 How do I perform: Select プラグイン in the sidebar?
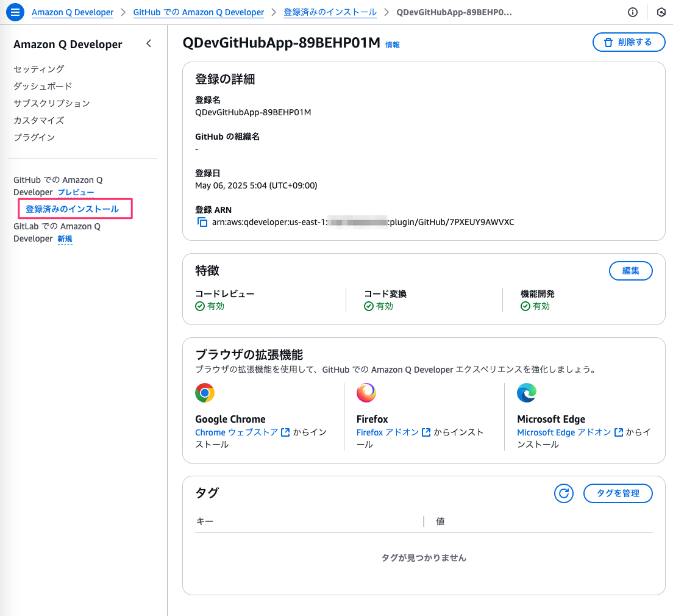click(34, 137)
